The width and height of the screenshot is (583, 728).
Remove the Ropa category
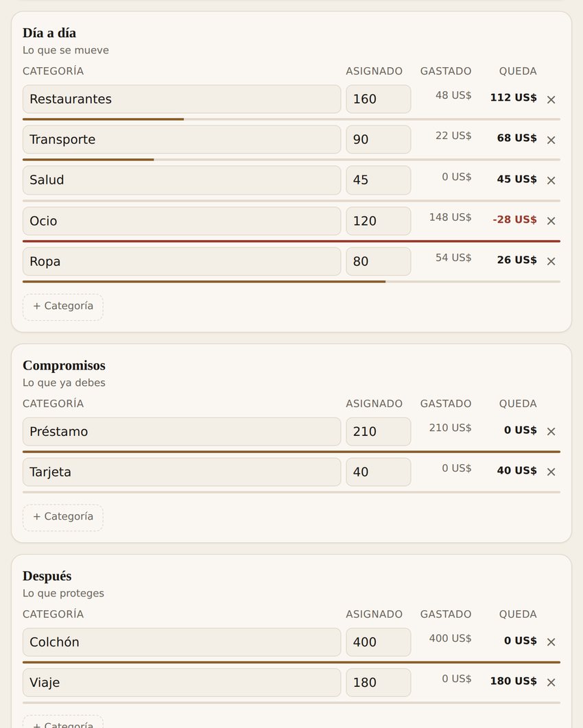click(x=551, y=261)
